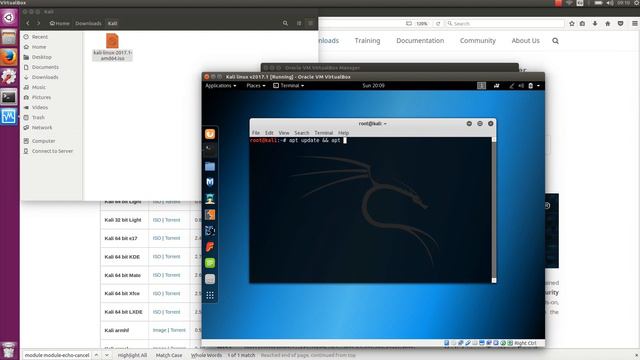
Task: Open Firefox downloads arrow icon
Action: pyautogui.click(x=595, y=24)
